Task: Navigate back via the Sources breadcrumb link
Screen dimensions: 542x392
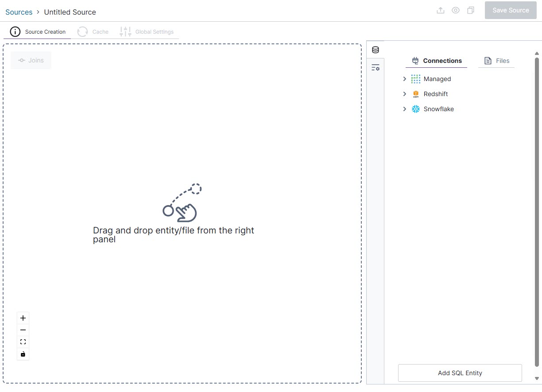Action: [x=19, y=12]
